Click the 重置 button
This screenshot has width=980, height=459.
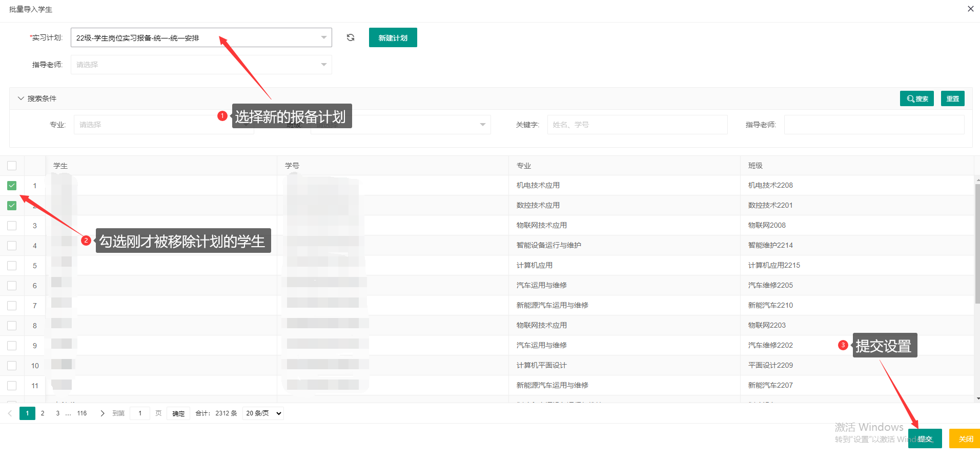952,98
